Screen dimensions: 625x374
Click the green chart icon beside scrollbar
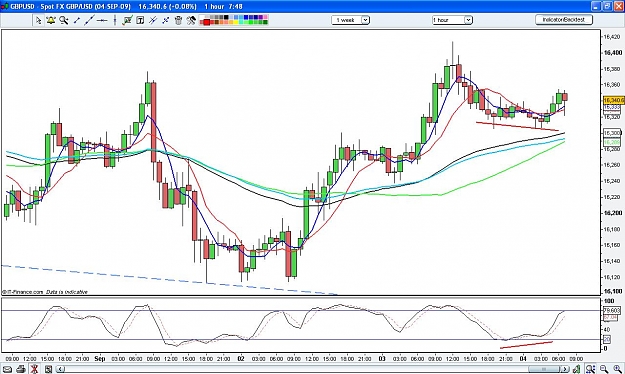(577, 369)
